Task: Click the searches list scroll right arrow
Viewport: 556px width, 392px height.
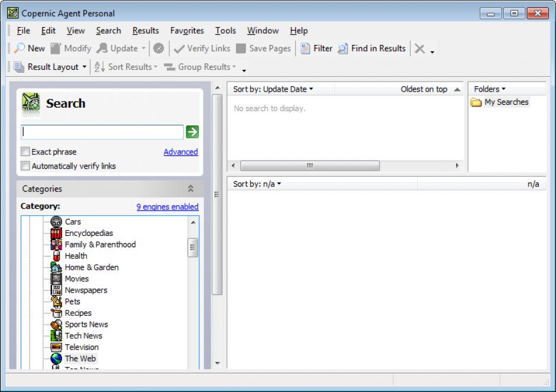Action: coord(457,166)
